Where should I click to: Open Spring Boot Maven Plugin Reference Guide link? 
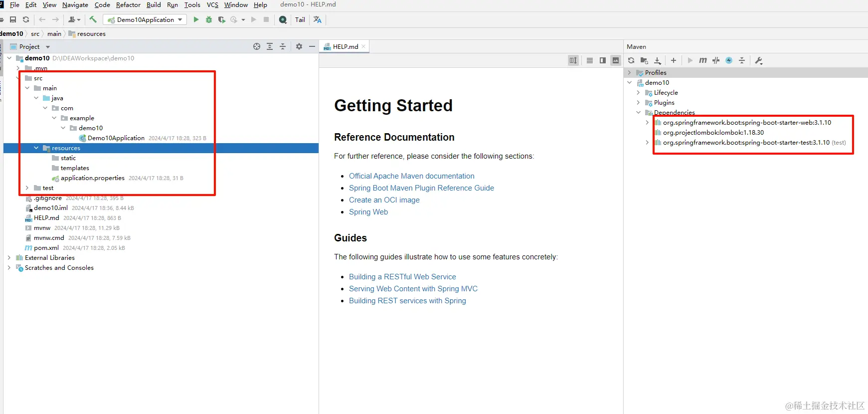(x=421, y=188)
